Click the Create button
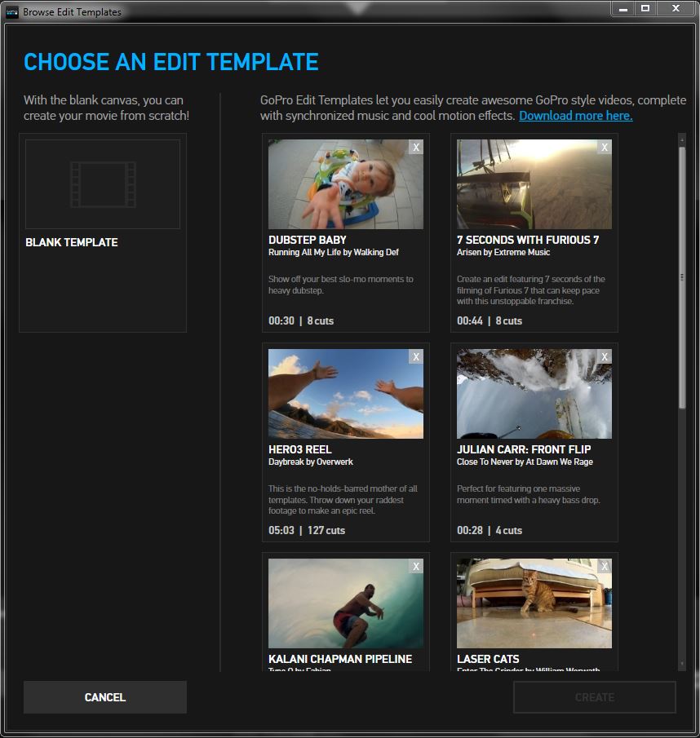 [x=595, y=697]
